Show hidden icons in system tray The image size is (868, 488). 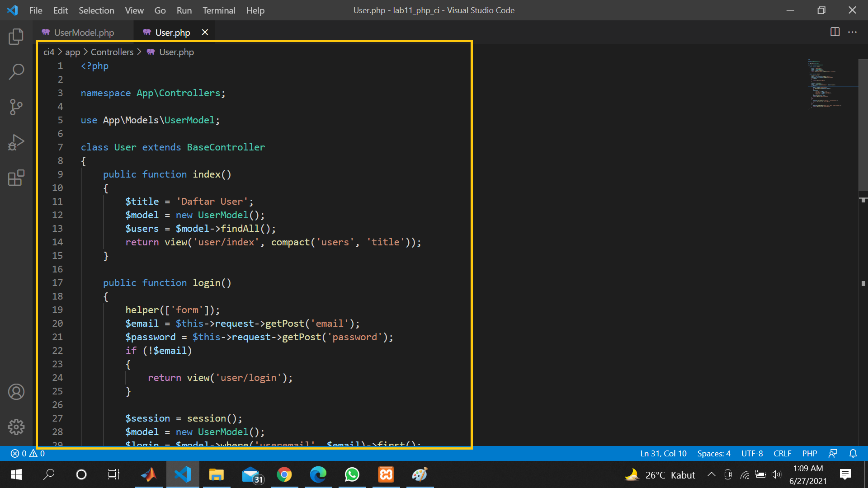(x=711, y=474)
